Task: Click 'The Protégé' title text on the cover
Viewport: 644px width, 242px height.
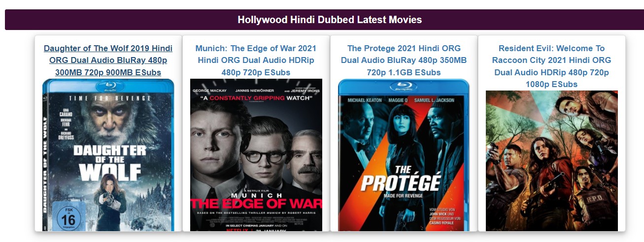Action: coord(400,179)
